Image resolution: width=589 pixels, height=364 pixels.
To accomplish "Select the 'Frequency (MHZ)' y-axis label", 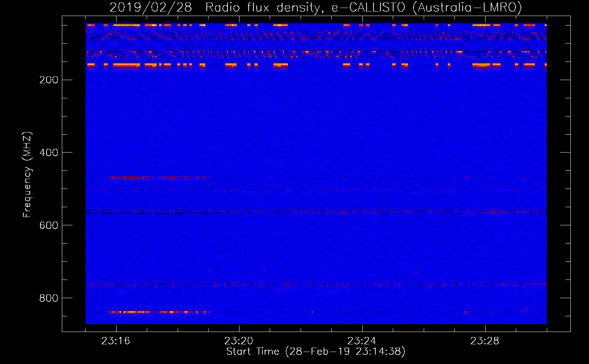I will 27,174.
